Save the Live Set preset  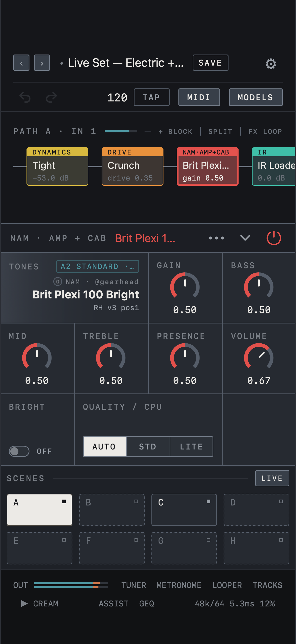(210, 63)
